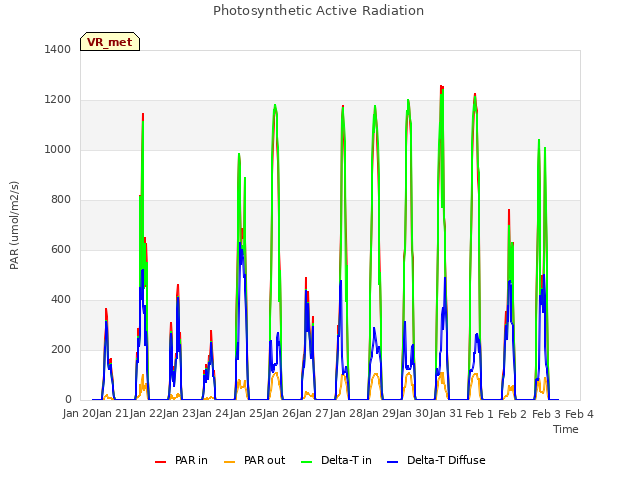Click the orange PAR out legend swatch

tap(230, 461)
